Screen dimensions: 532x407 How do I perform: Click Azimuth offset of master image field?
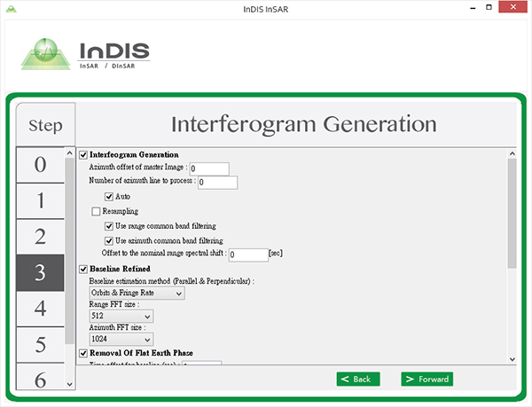point(209,168)
